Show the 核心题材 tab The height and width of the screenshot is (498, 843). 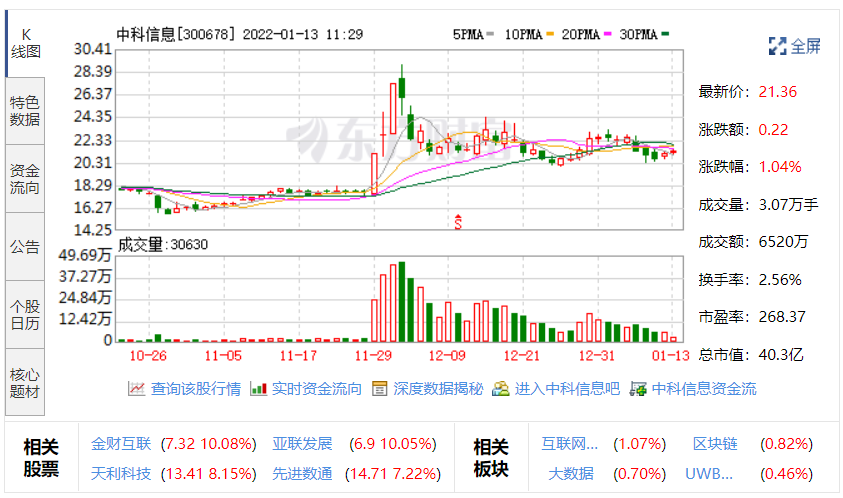pyautogui.click(x=24, y=381)
